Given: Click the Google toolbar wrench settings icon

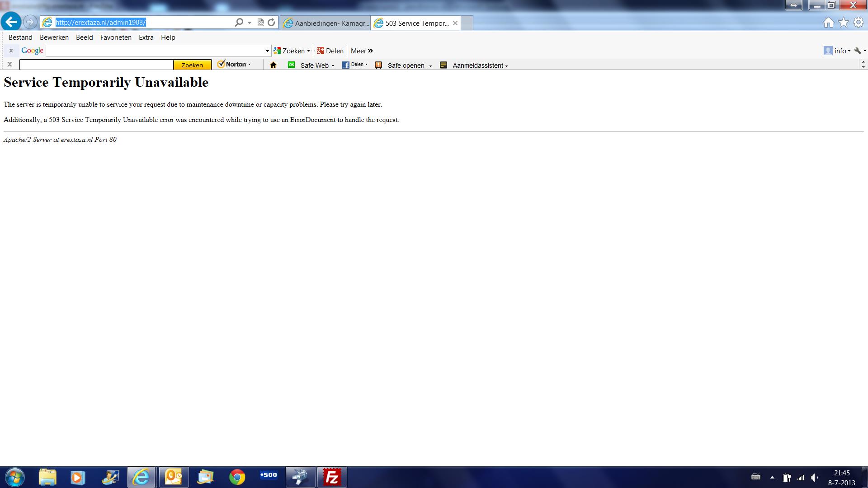Looking at the screenshot, I should (858, 51).
